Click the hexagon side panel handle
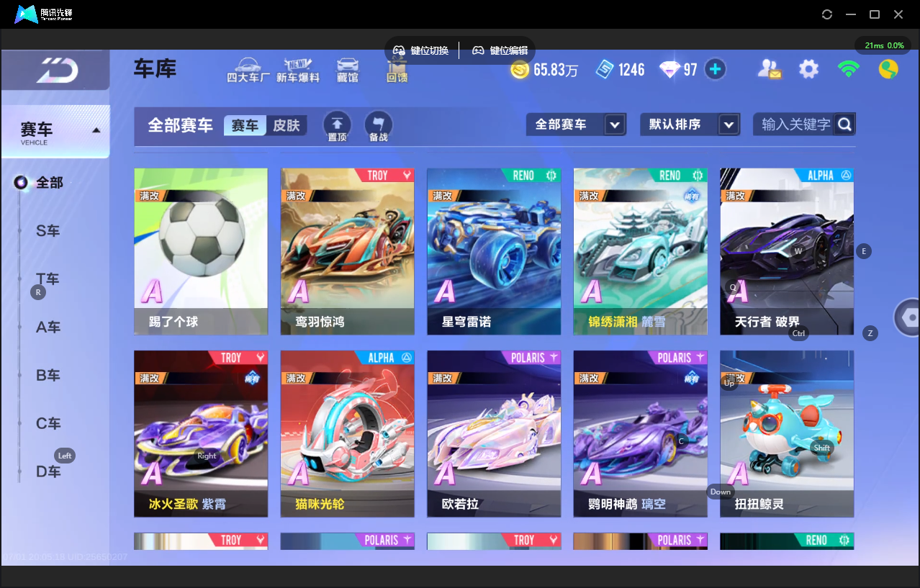The image size is (920, 588). pyautogui.click(x=907, y=317)
